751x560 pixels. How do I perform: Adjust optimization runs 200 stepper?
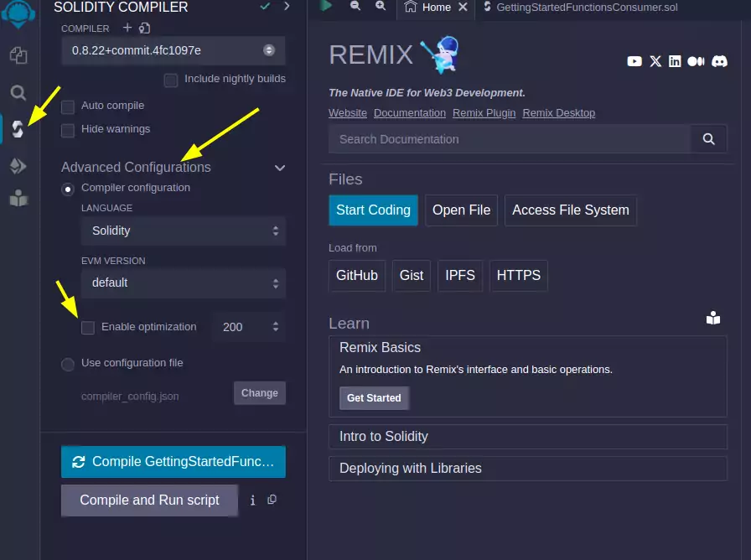[x=276, y=327]
